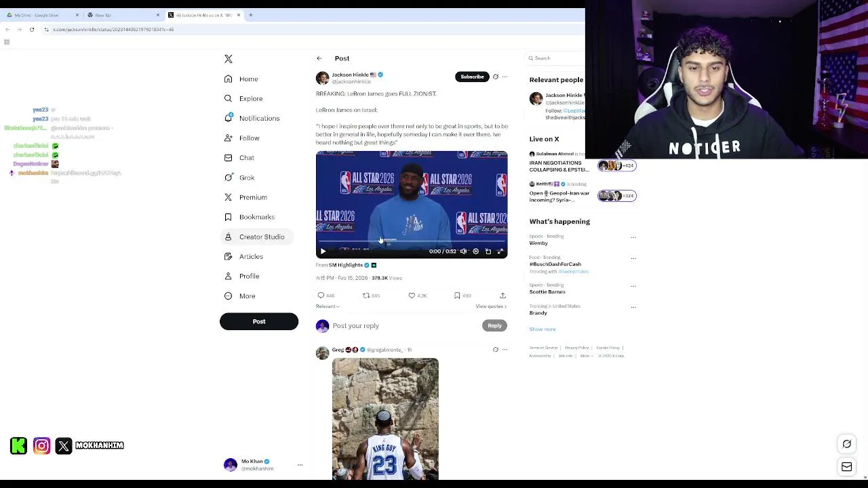Screen dimensions: 868x488
Task: Click the Grok icon beside Subscribe
Action: [x=496, y=77]
